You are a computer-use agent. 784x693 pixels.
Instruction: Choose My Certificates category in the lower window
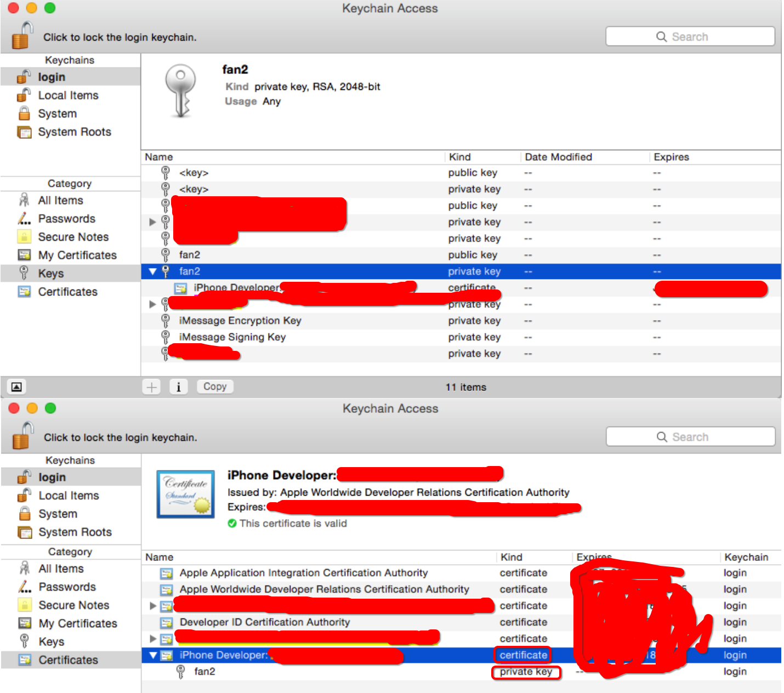click(71, 623)
